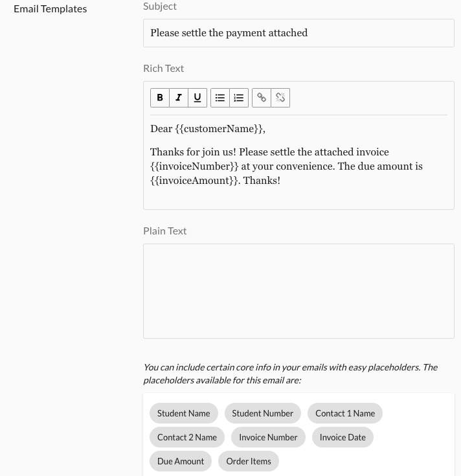The height and width of the screenshot is (476, 461).
Task: Insert the Invoice Number placeholder
Action: (268, 437)
